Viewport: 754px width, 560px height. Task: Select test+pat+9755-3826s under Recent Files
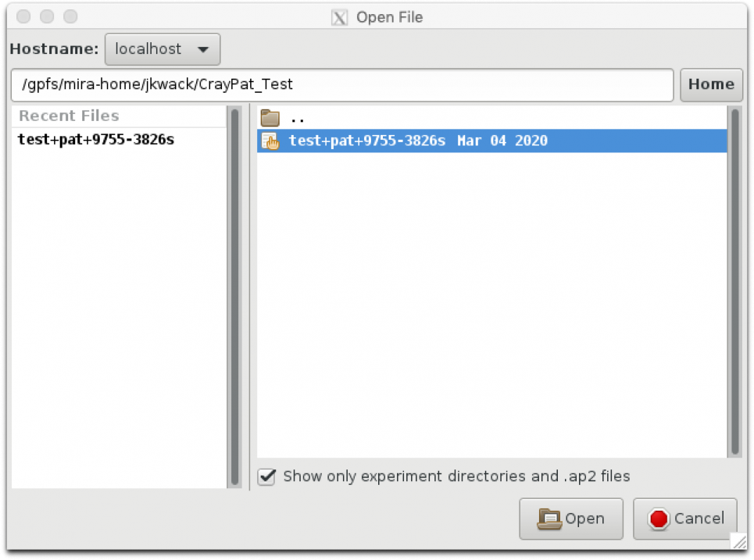click(x=95, y=140)
